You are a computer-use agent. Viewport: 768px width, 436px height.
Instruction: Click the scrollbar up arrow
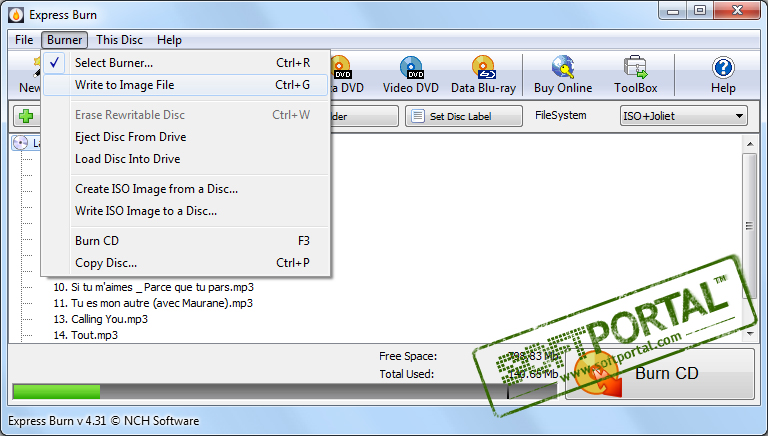click(750, 144)
